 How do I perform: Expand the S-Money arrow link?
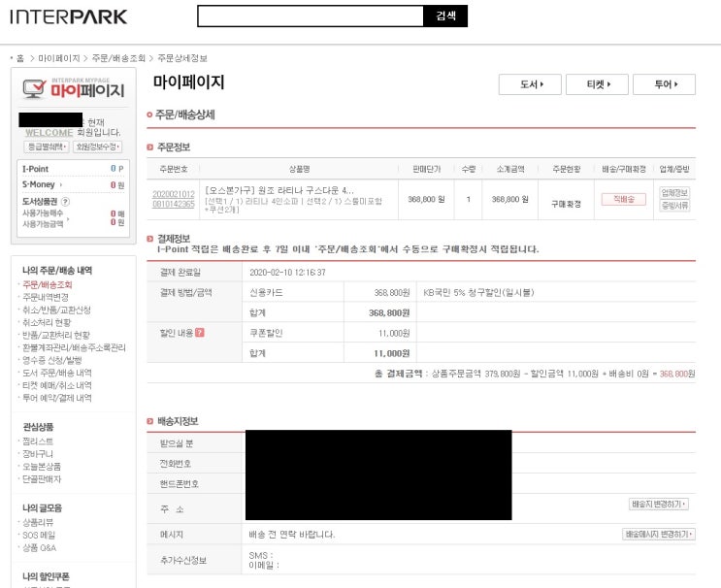pos(61,184)
